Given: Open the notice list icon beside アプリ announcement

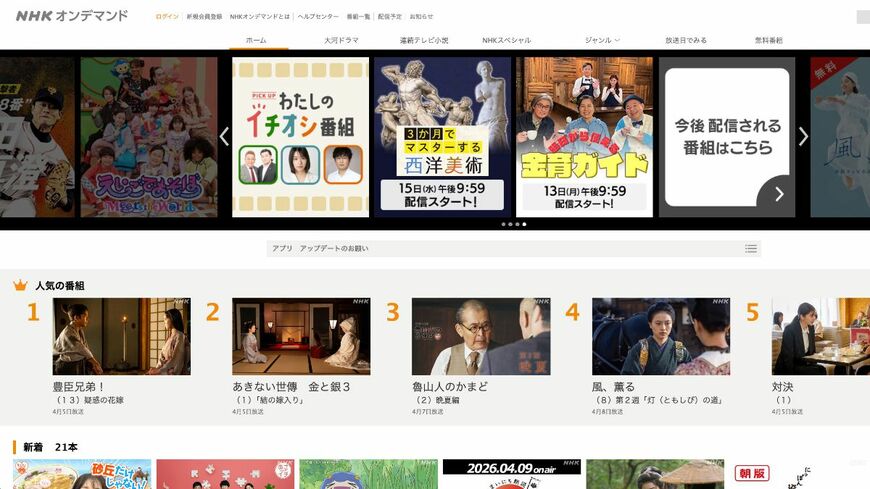Looking at the screenshot, I should [x=751, y=249].
